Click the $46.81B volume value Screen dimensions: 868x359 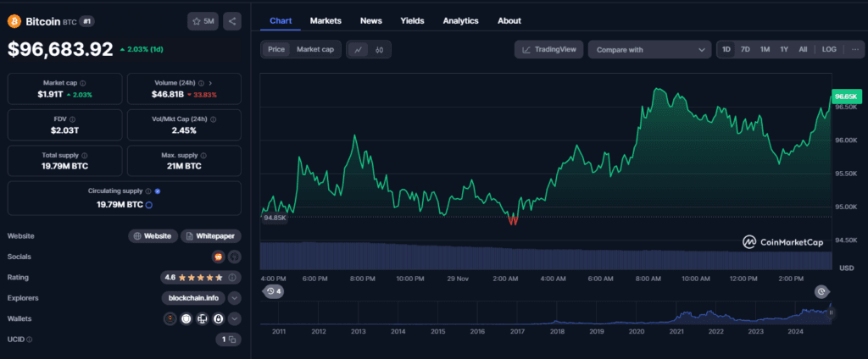(x=168, y=95)
